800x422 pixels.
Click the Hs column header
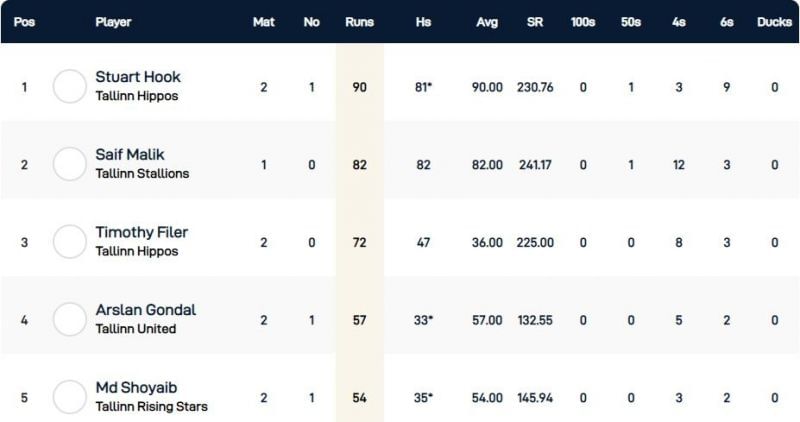tap(423, 22)
